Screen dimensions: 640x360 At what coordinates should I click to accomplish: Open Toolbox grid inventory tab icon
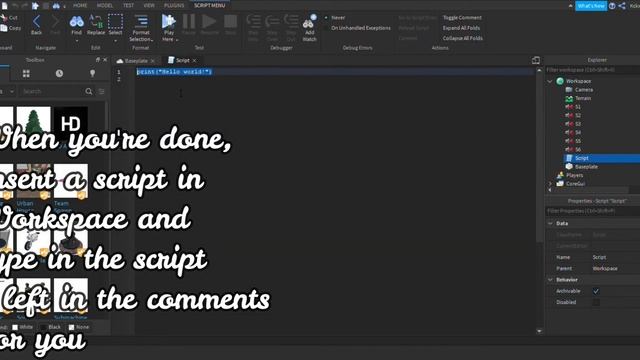26,73
